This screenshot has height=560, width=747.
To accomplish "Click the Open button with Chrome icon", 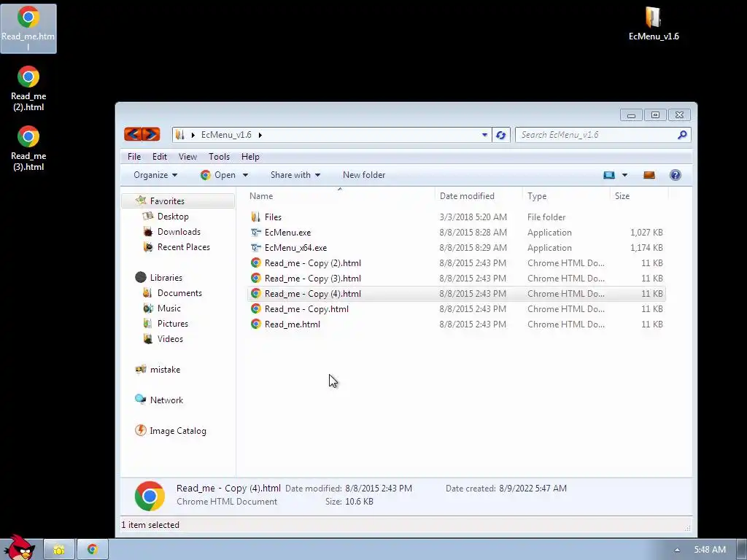I will pos(218,175).
